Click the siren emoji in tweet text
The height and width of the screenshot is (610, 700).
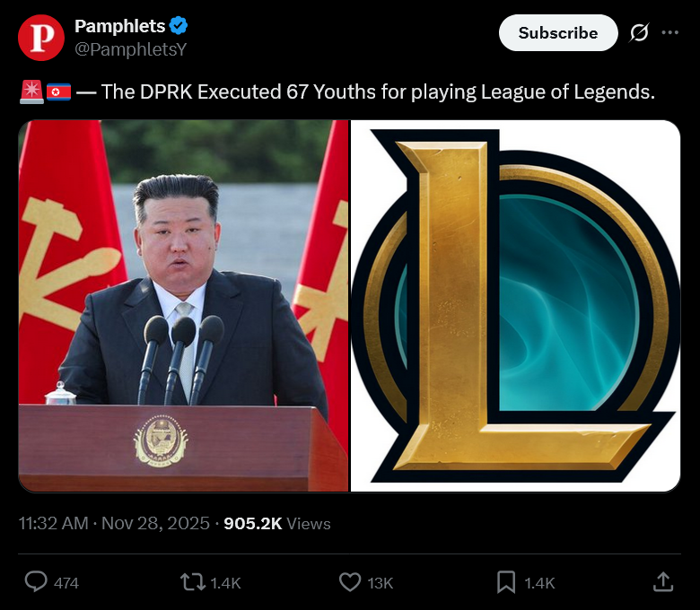click(31, 91)
